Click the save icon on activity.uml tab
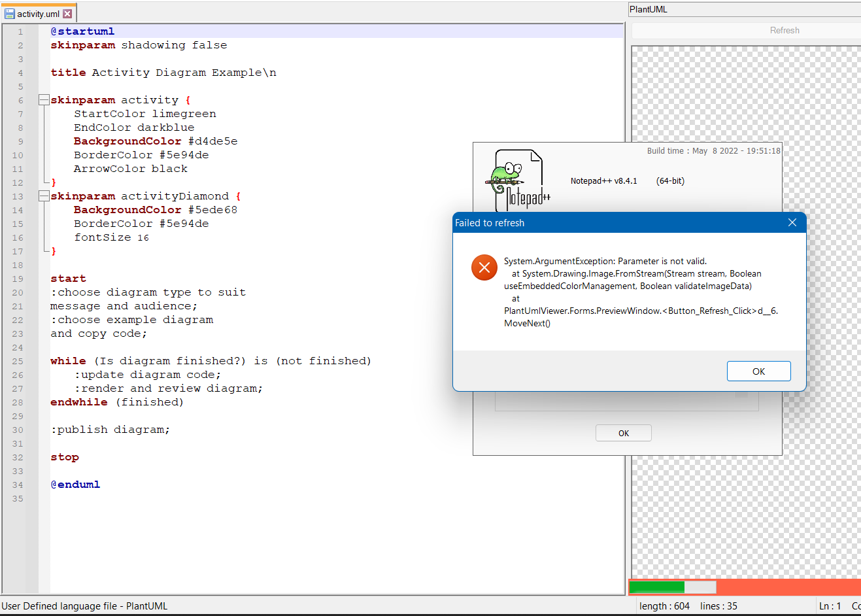 click(9, 14)
